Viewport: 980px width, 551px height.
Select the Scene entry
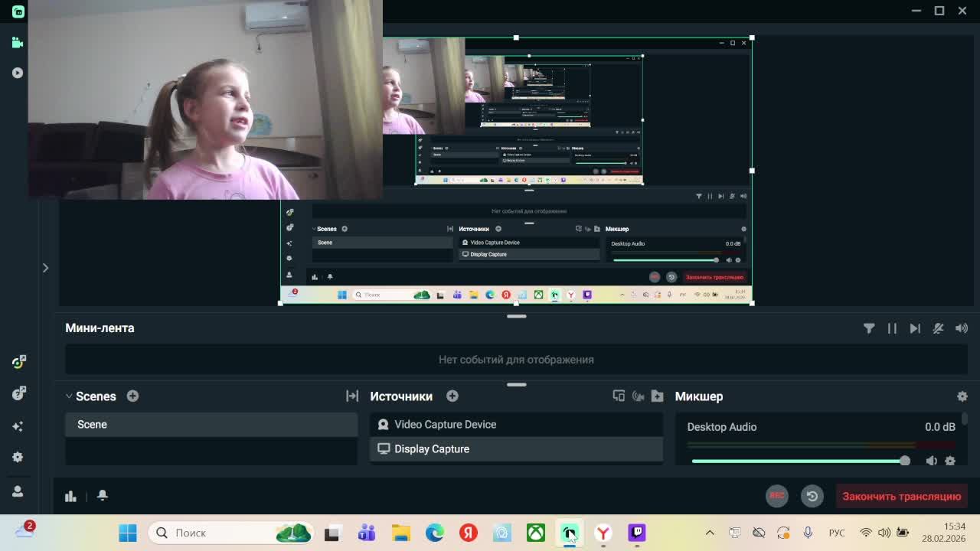click(x=211, y=425)
